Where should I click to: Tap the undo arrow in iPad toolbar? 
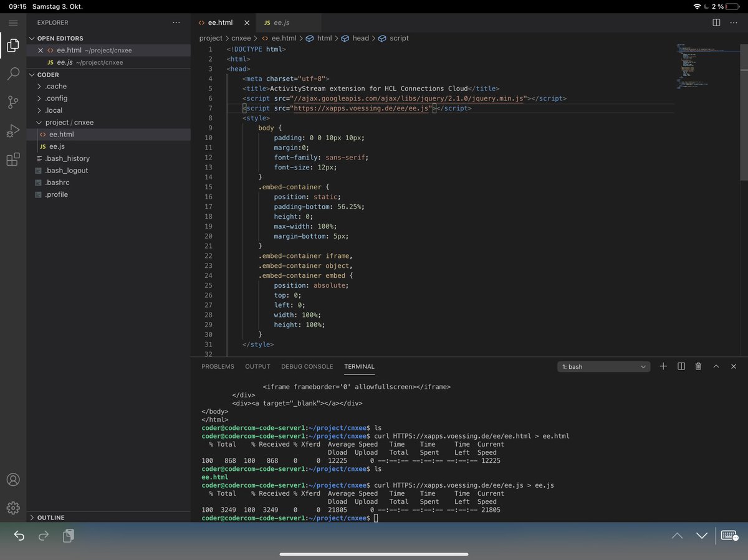pos(19,536)
